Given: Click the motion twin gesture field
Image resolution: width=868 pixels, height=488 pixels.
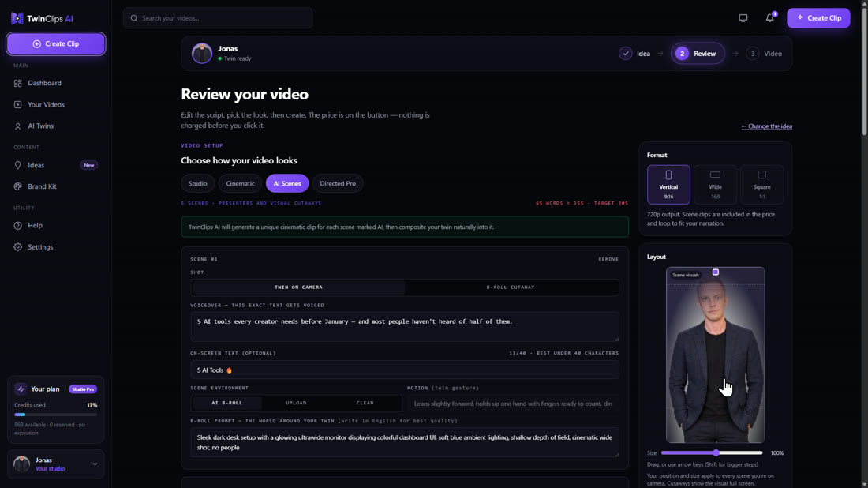Looking at the screenshot, I should tap(513, 404).
